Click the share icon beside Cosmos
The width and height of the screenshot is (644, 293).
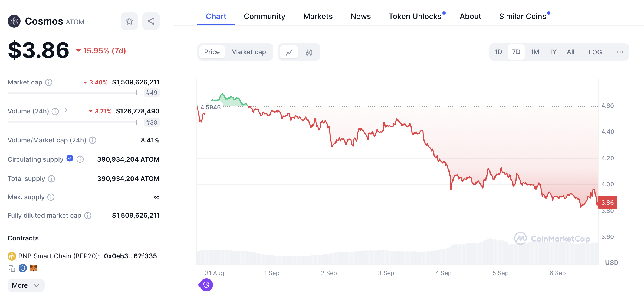pos(151,21)
